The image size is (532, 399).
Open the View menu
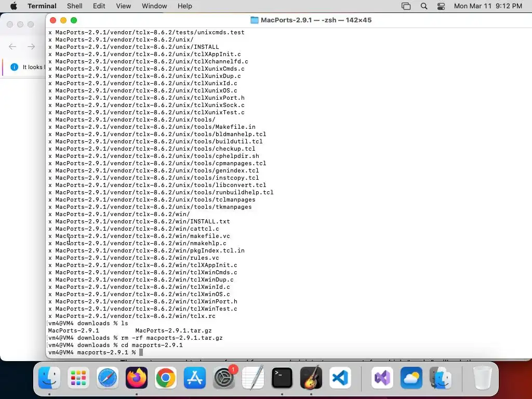click(x=124, y=6)
